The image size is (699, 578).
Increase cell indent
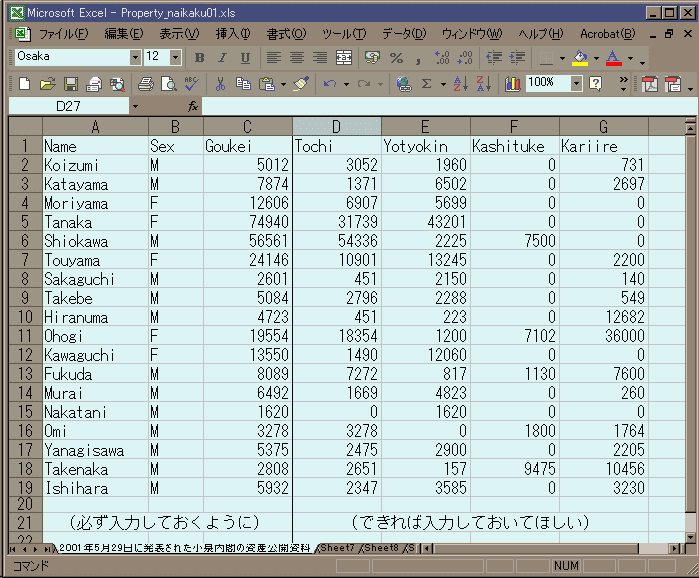517,57
